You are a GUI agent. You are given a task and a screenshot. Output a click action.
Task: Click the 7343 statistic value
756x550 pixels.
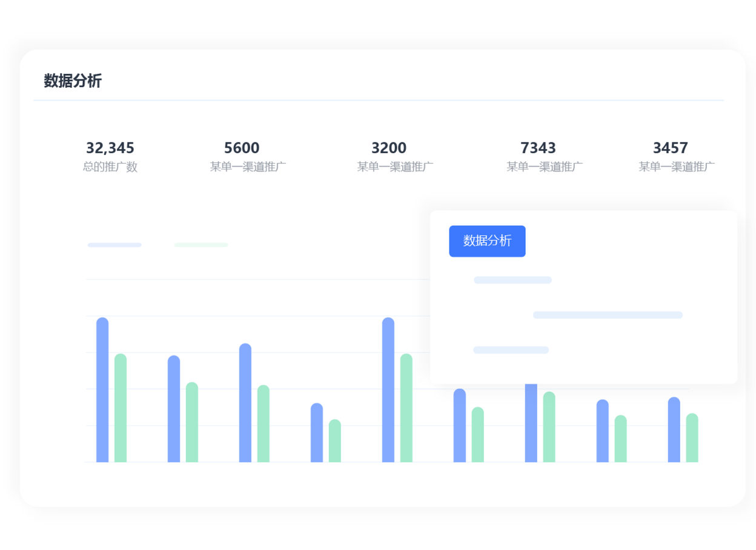tap(538, 148)
